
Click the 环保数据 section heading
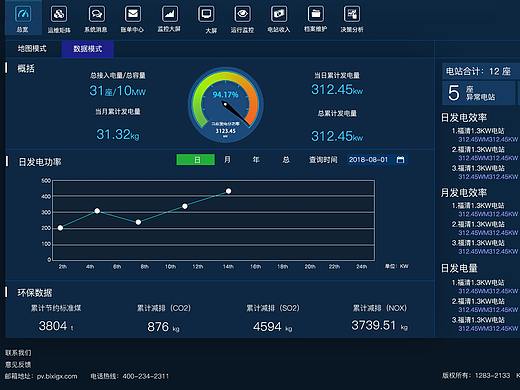pyautogui.click(x=35, y=293)
